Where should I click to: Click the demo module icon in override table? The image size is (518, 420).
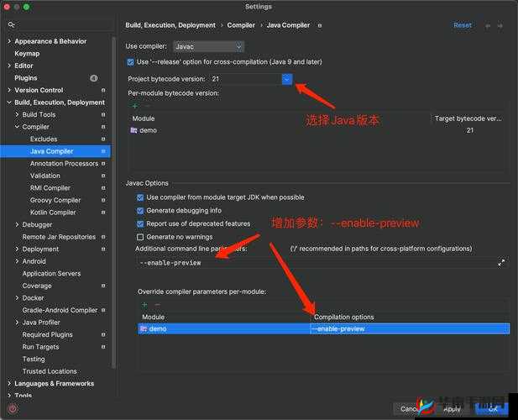point(144,328)
